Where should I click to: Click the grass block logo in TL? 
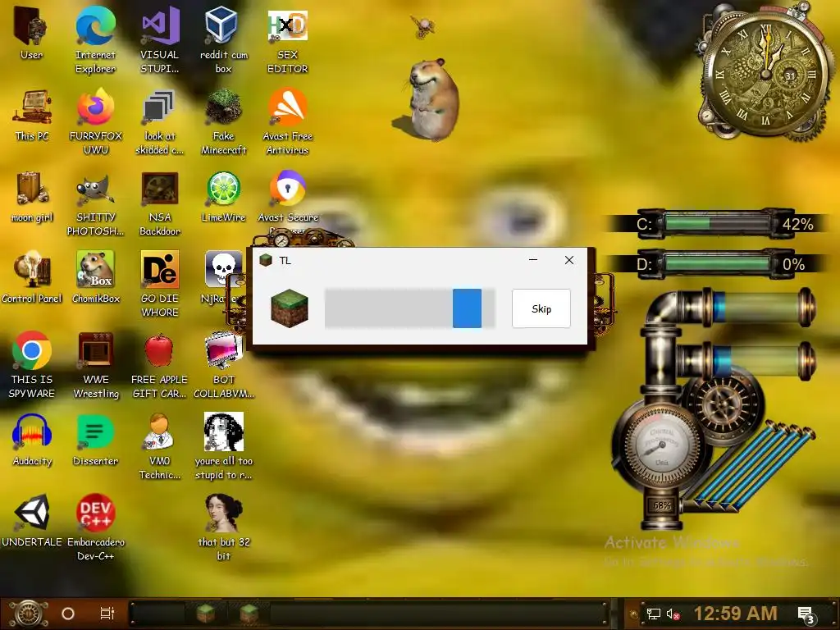[290, 308]
